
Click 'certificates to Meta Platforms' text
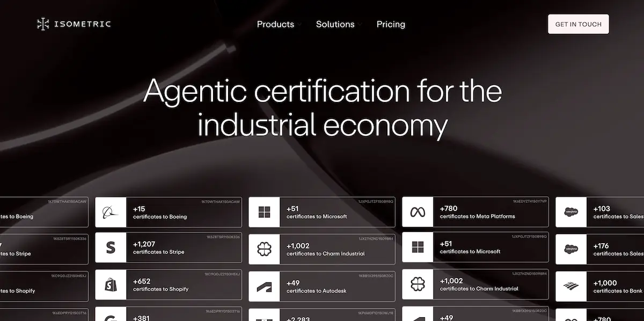[478, 216]
